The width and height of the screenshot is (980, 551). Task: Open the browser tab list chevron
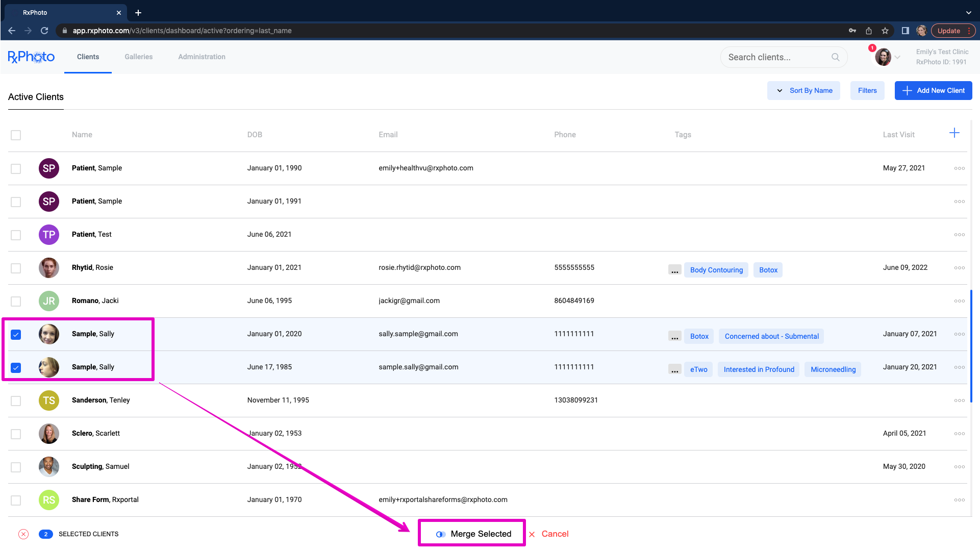point(968,12)
